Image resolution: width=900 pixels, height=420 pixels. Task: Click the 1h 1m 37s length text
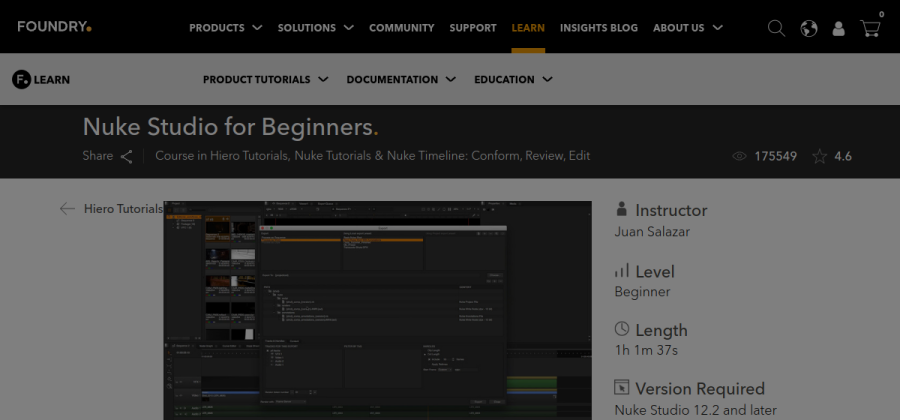(x=646, y=350)
